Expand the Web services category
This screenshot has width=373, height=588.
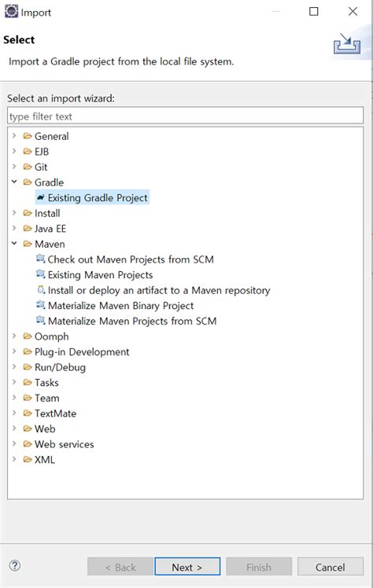(x=14, y=443)
